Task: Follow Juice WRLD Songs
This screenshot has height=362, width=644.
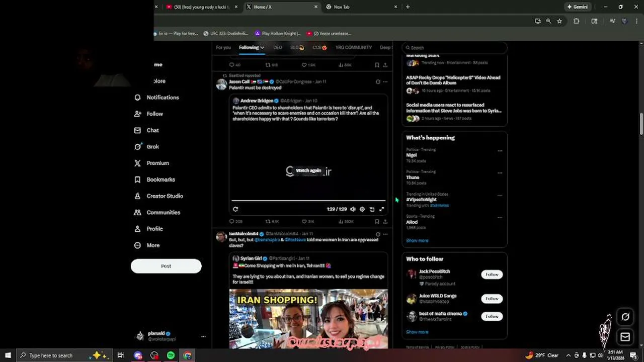Action: pyautogui.click(x=492, y=299)
